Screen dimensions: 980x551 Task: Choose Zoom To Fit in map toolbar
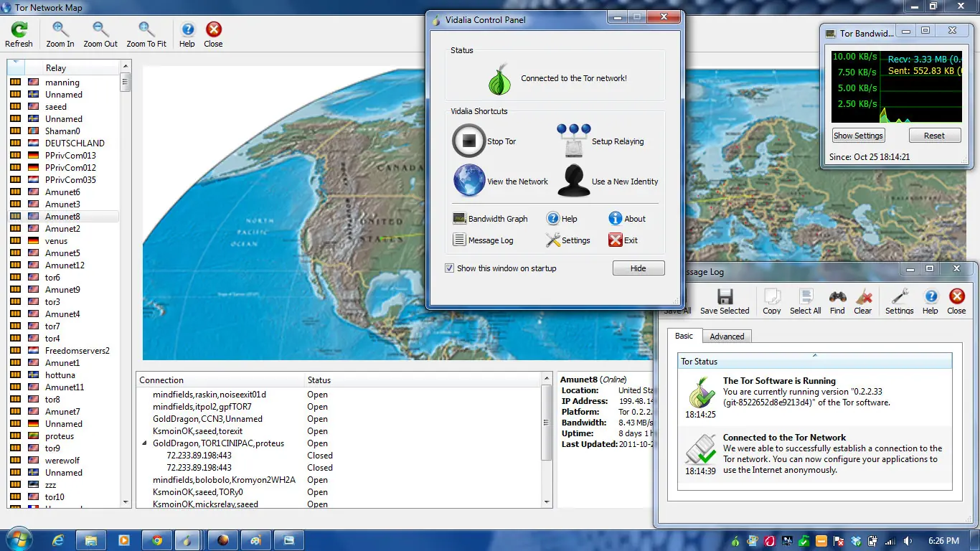pos(146,34)
